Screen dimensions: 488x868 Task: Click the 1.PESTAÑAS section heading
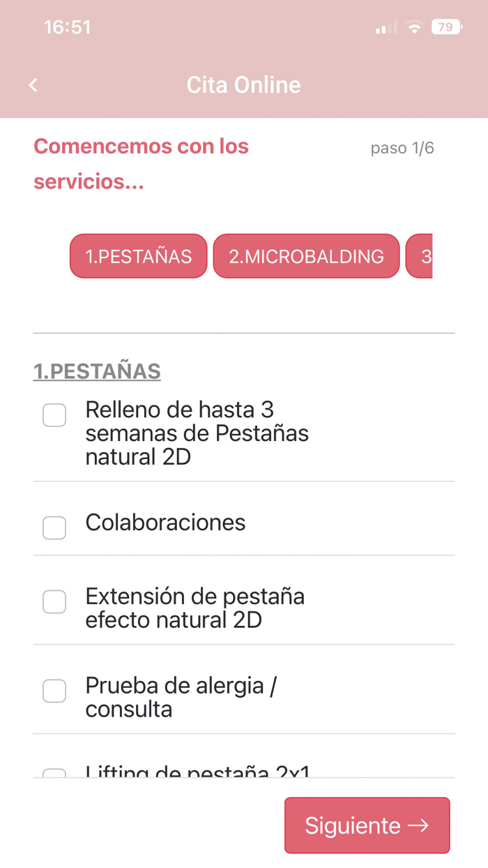click(97, 371)
